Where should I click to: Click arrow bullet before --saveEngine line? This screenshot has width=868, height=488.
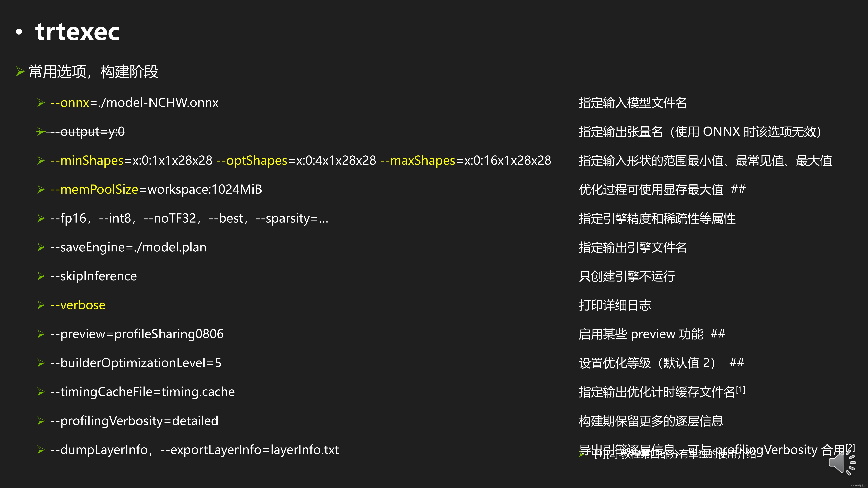point(41,248)
